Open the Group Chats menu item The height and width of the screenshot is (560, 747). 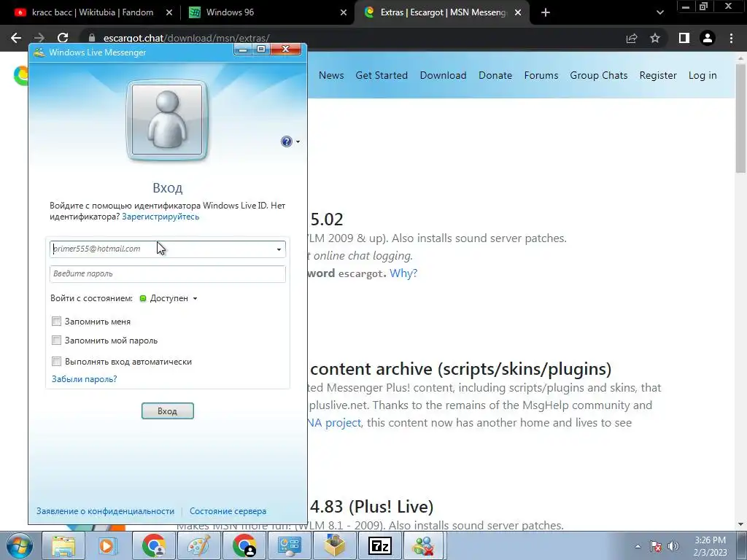tap(599, 75)
